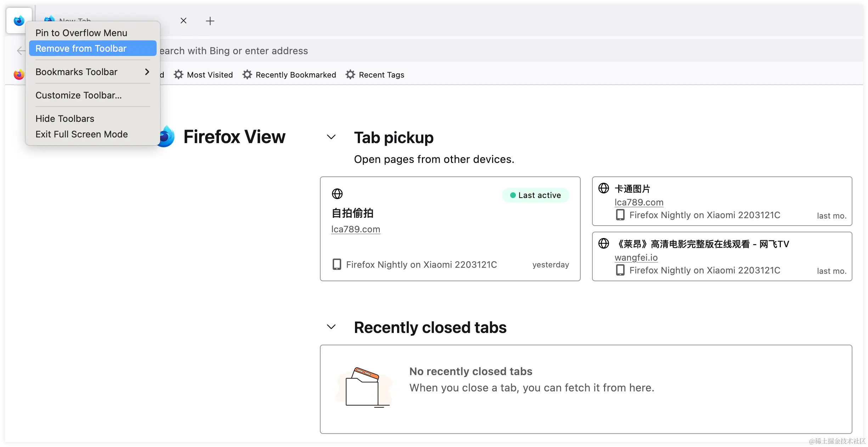868x447 pixels.
Task: Collapse the Tab pickup section
Action: (x=331, y=137)
